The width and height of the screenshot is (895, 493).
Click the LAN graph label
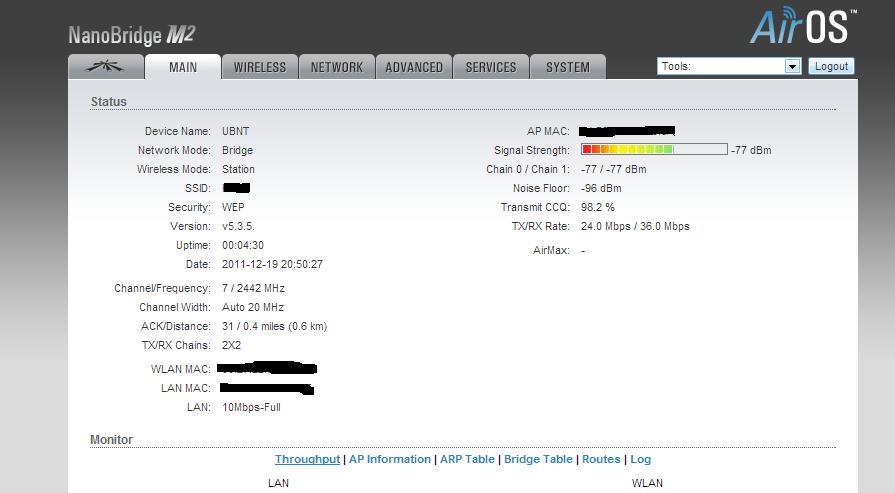pyautogui.click(x=279, y=483)
